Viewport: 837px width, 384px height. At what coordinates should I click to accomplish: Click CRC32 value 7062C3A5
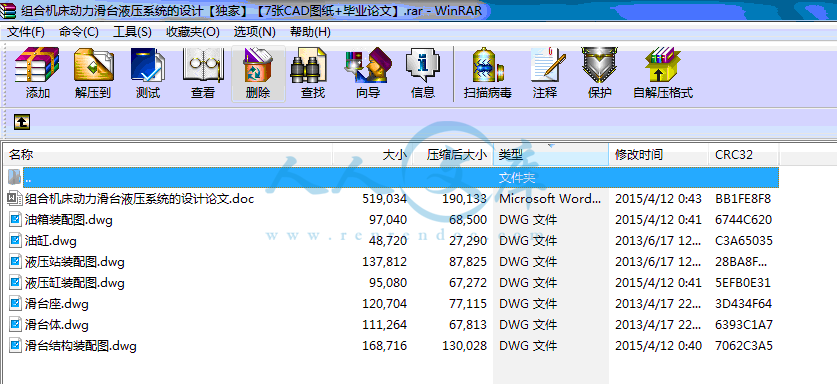click(744, 346)
